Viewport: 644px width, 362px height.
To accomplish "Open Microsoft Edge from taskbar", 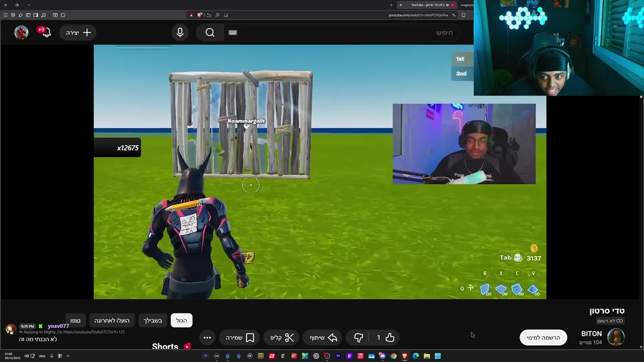I will (x=416, y=356).
